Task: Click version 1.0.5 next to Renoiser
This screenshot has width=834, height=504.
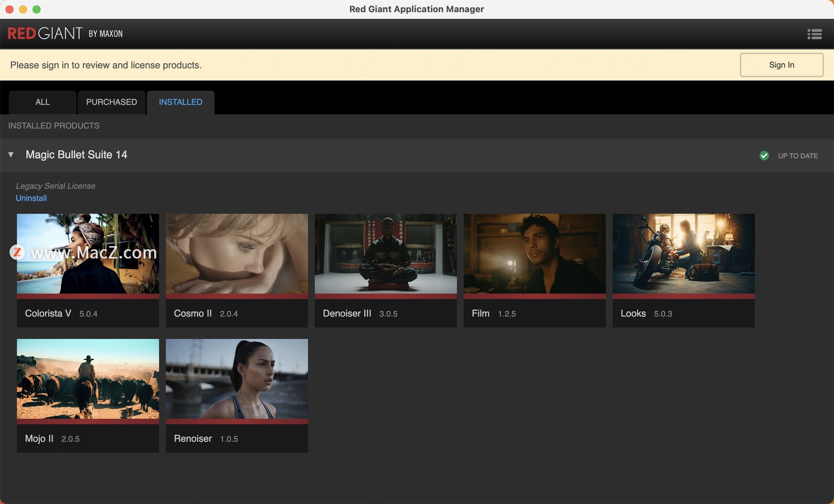Action: click(229, 439)
